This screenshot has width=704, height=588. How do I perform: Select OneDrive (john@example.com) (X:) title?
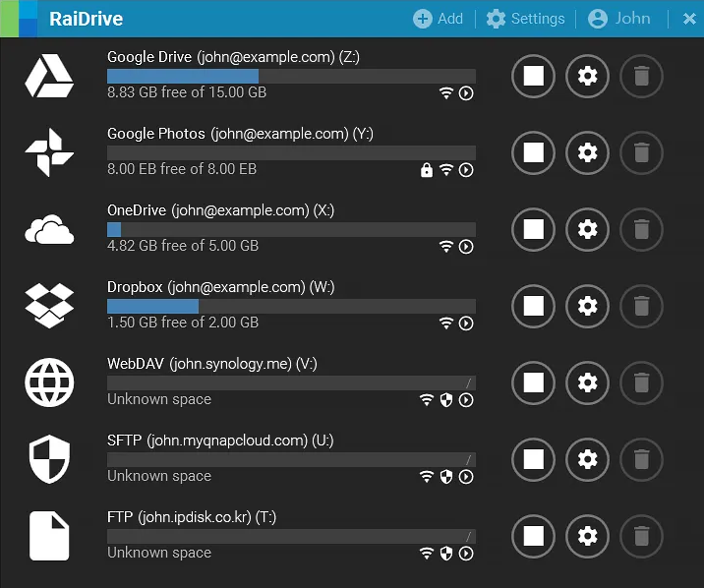pyautogui.click(x=220, y=210)
